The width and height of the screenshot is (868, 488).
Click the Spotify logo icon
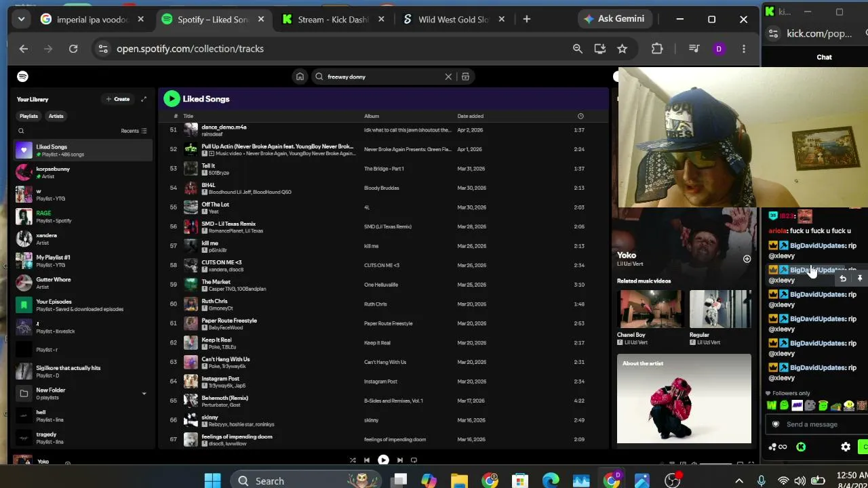pyautogui.click(x=23, y=77)
